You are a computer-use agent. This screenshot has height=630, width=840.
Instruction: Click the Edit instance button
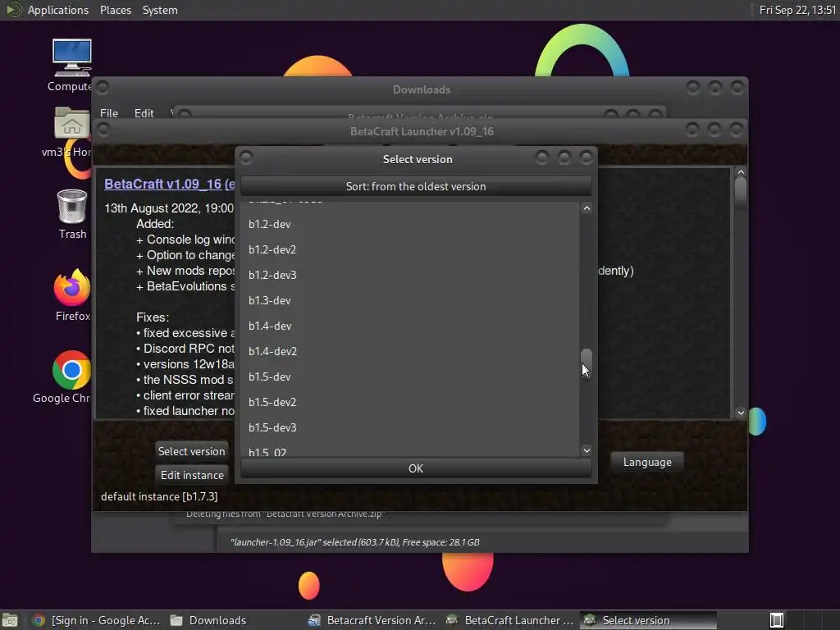(x=192, y=475)
